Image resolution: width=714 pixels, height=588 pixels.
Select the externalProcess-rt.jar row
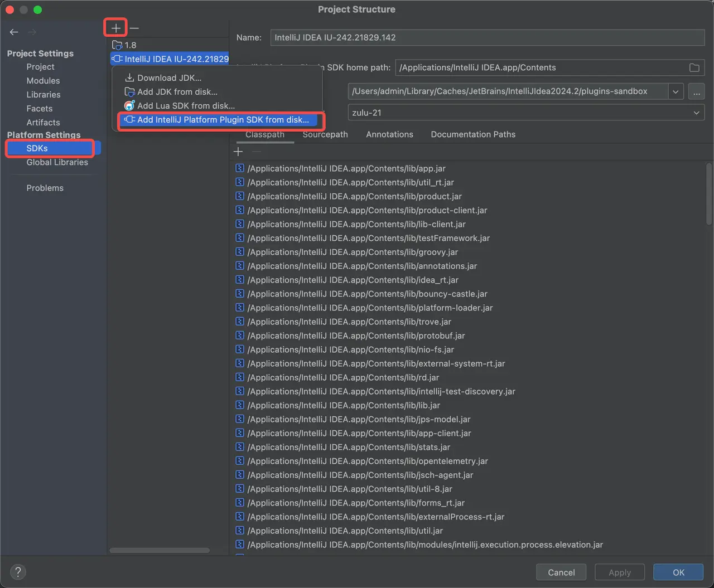click(x=469, y=517)
